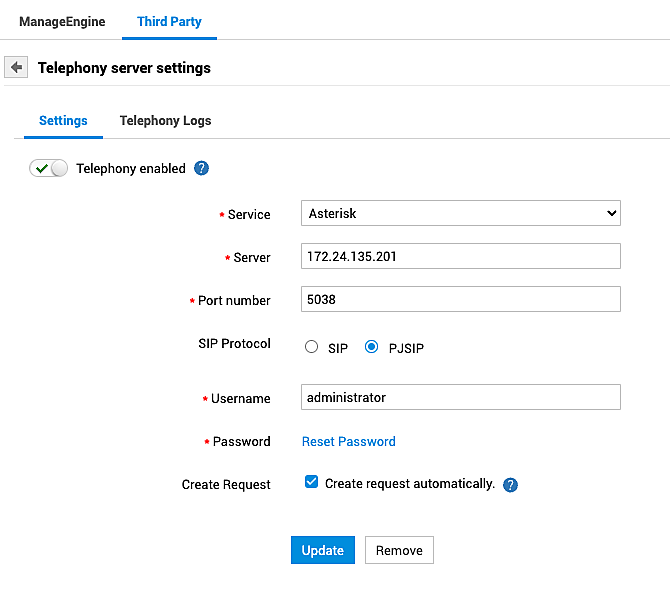The width and height of the screenshot is (670, 605).
Task: Click help icon beside Telephony enabled
Action: (x=201, y=168)
